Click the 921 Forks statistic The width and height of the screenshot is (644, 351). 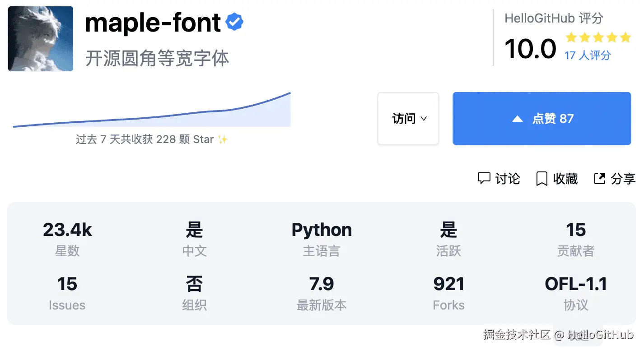(448, 284)
